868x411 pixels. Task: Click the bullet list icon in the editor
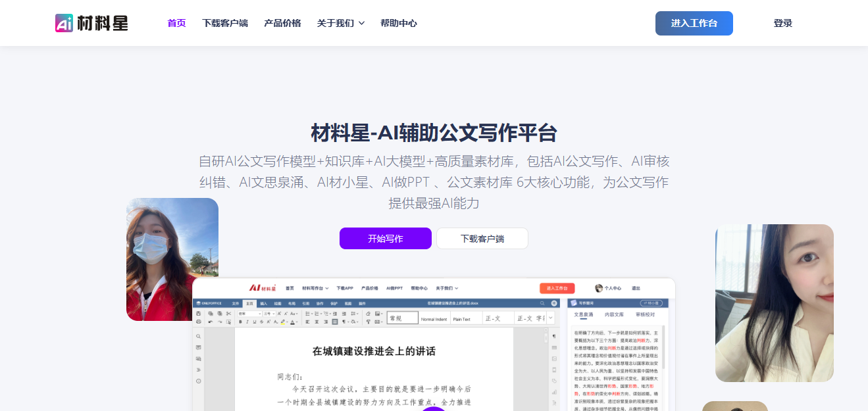pos(309,314)
